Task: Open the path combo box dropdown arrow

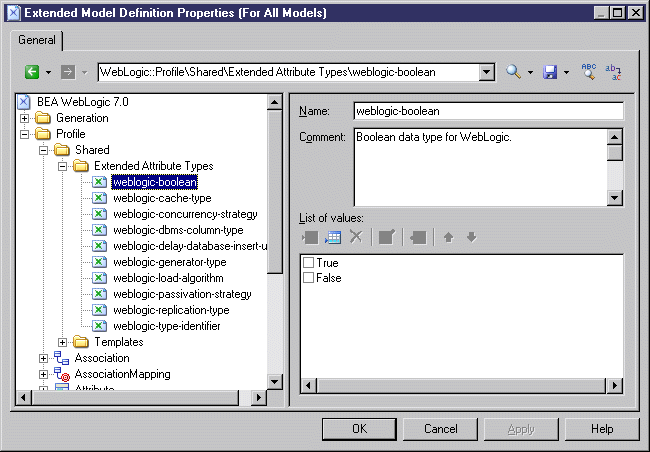Action: tap(487, 73)
